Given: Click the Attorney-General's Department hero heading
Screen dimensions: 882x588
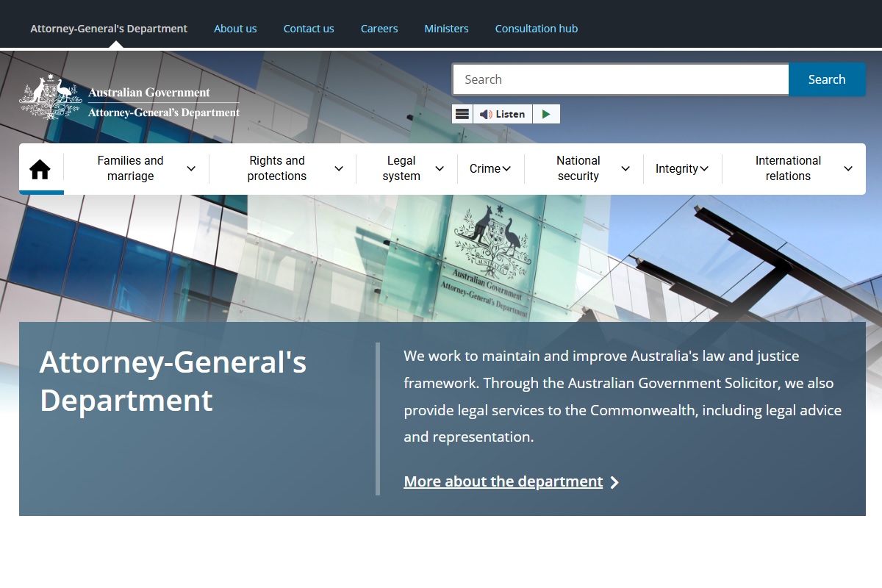Looking at the screenshot, I should 173,381.
